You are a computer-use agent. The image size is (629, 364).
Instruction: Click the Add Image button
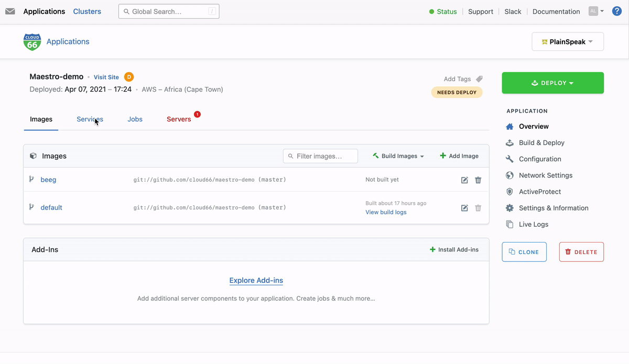click(459, 156)
